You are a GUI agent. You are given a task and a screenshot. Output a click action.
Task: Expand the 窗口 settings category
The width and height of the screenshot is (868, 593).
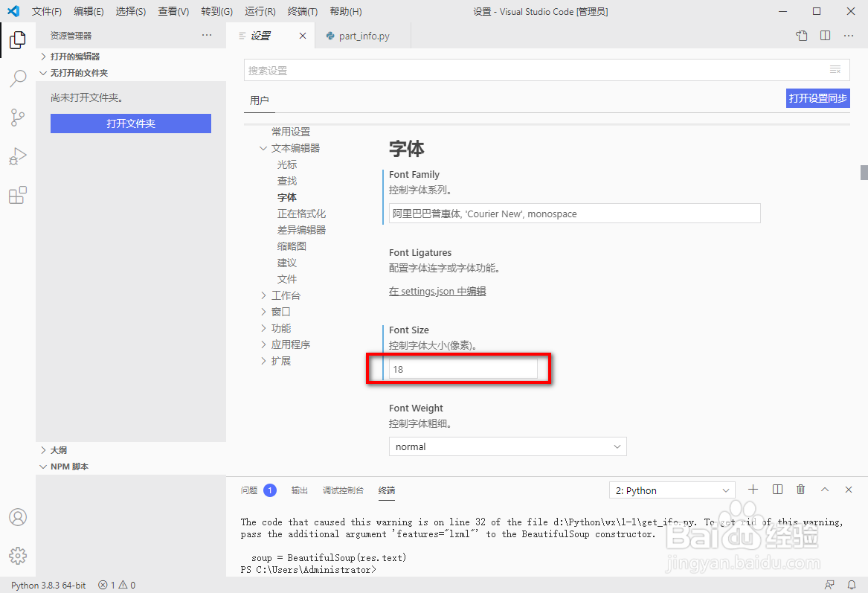[x=263, y=312]
